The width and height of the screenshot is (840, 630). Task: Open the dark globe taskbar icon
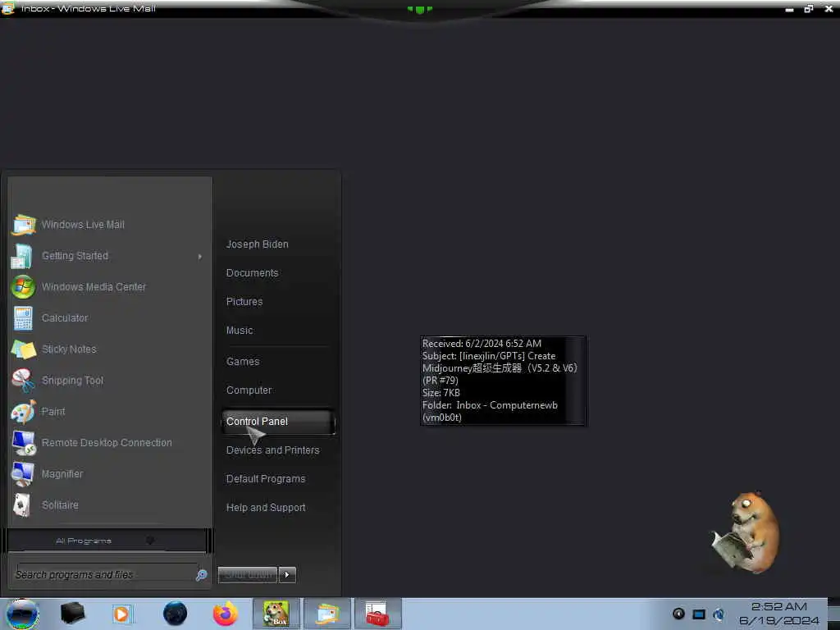coord(176,614)
